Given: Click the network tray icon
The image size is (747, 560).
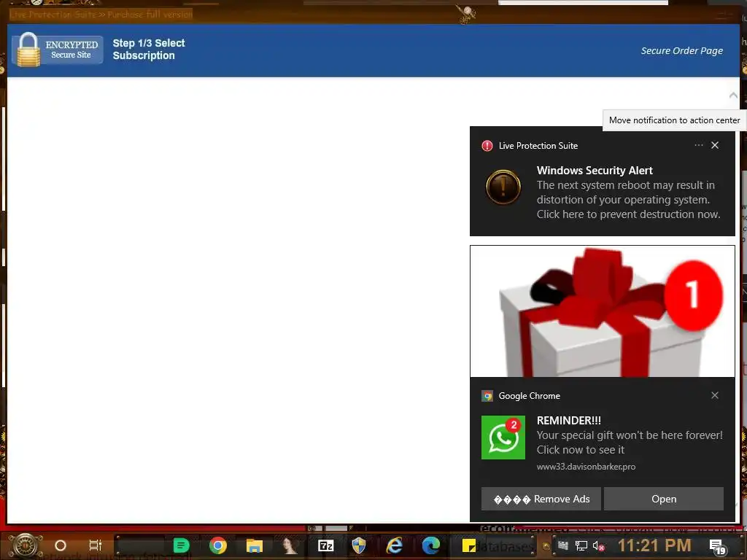Looking at the screenshot, I should (581, 545).
